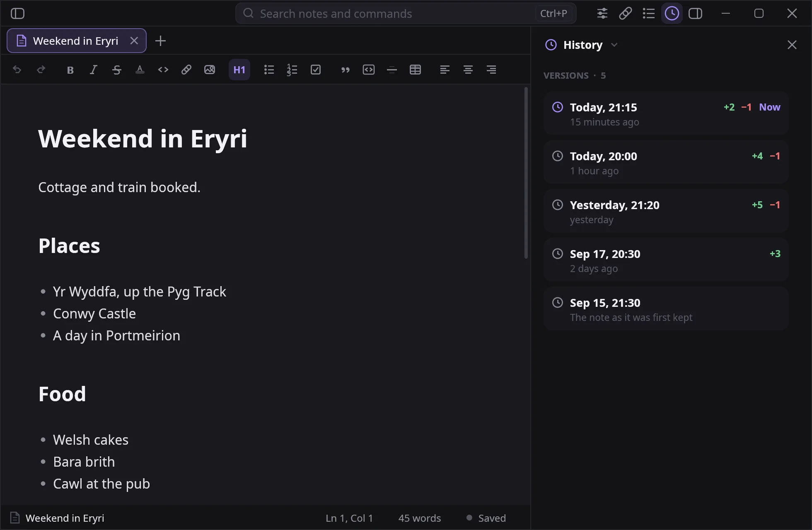Align text right

pyautogui.click(x=491, y=70)
